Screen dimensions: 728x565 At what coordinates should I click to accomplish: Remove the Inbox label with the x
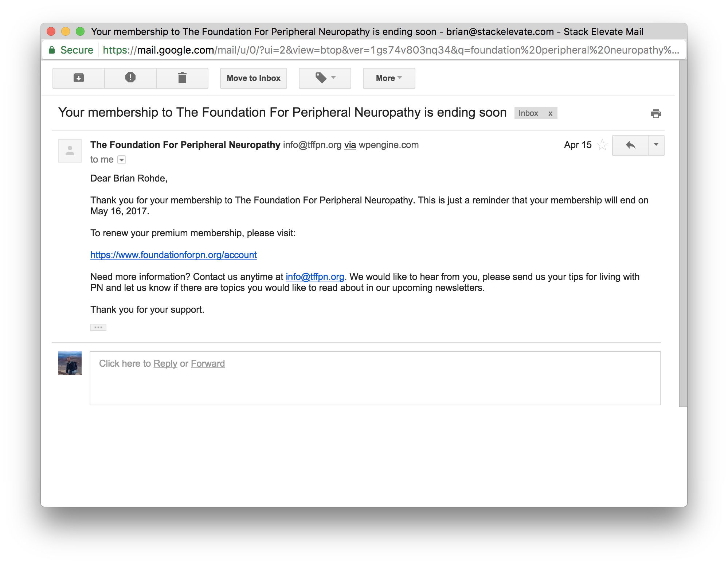[550, 113]
